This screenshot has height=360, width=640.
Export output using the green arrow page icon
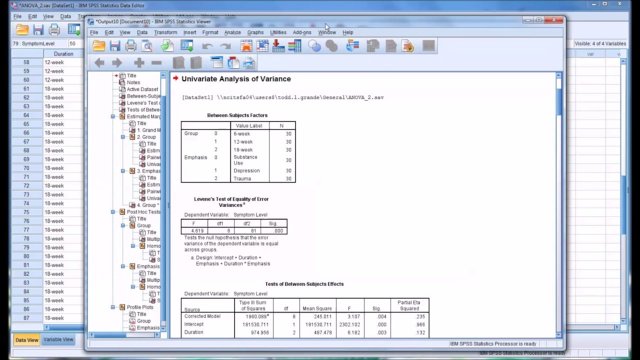pyautogui.click(x=167, y=46)
